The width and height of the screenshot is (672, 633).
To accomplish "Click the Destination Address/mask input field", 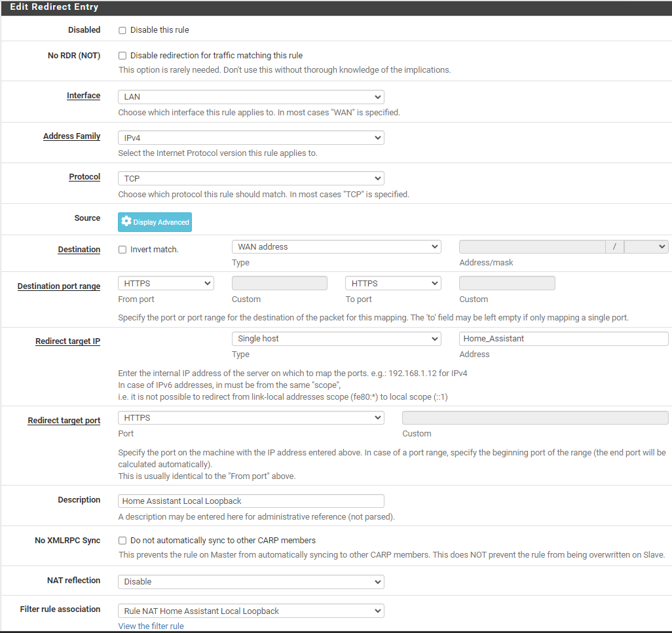I will pyautogui.click(x=532, y=246).
